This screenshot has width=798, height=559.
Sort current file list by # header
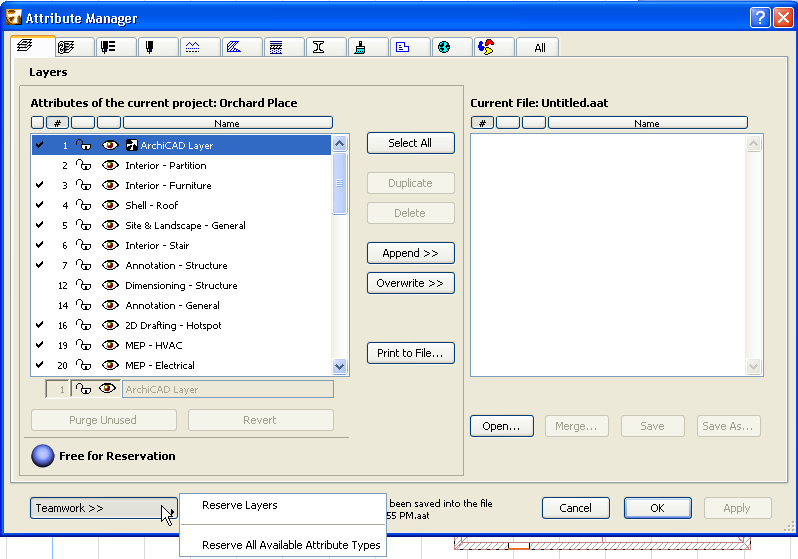tap(482, 123)
